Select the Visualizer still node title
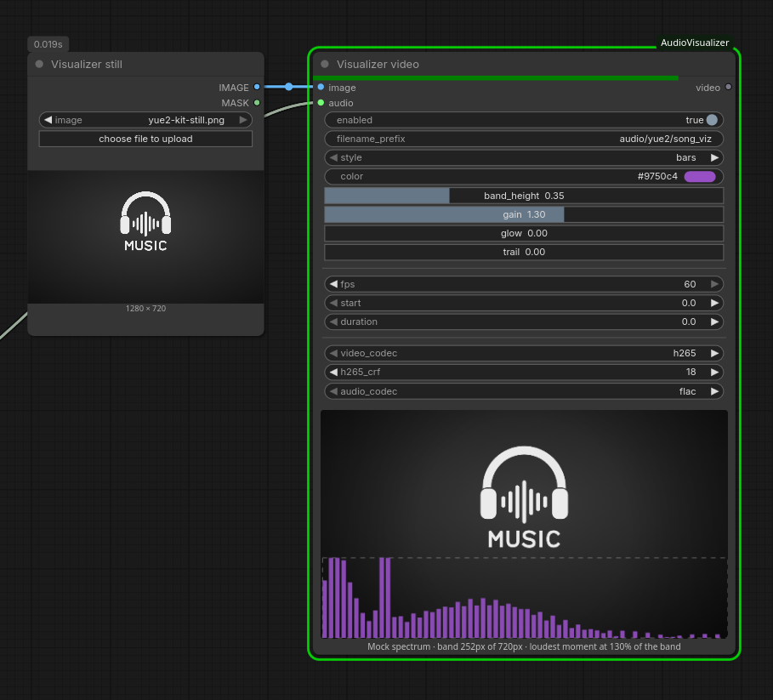 coord(86,64)
